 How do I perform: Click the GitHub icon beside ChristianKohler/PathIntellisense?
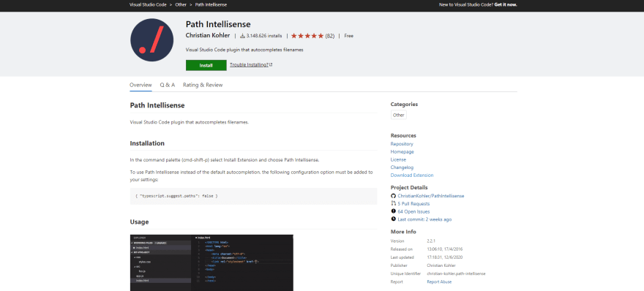coord(394,196)
